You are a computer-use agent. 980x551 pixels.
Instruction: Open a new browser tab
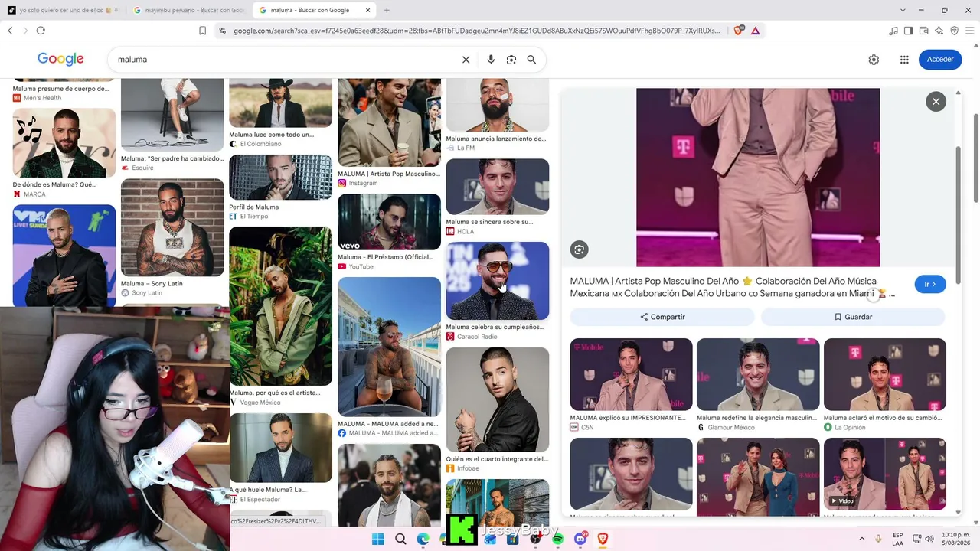(x=387, y=10)
